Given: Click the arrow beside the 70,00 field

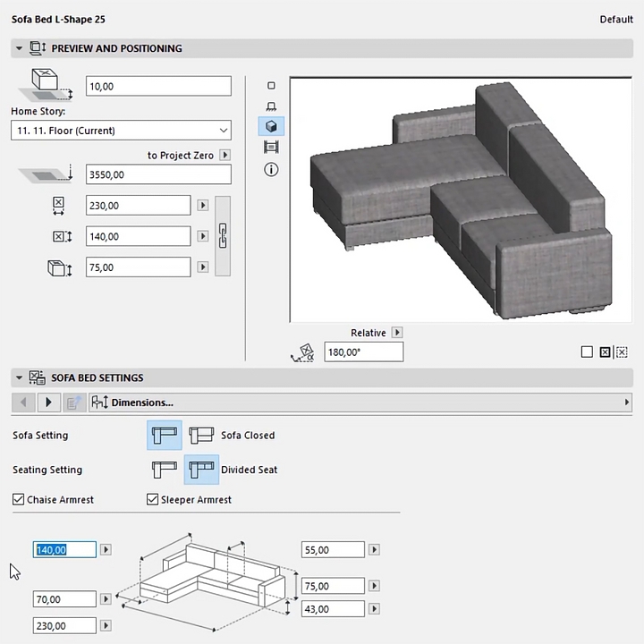Looking at the screenshot, I should tap(106, 599).
